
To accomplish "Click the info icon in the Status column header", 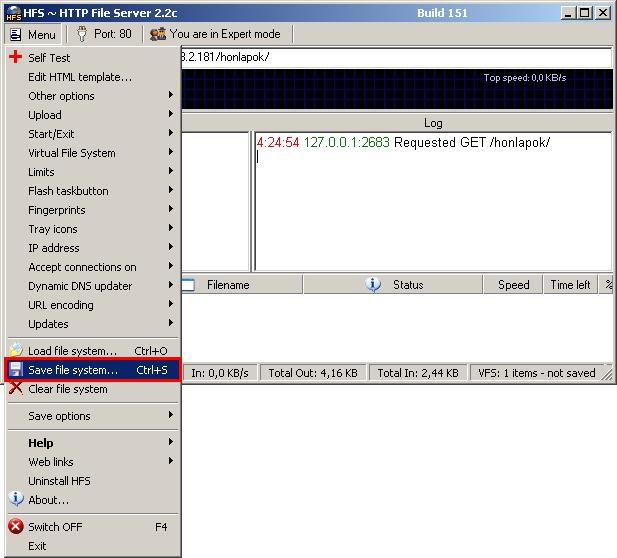I will [x=373, y=284].
